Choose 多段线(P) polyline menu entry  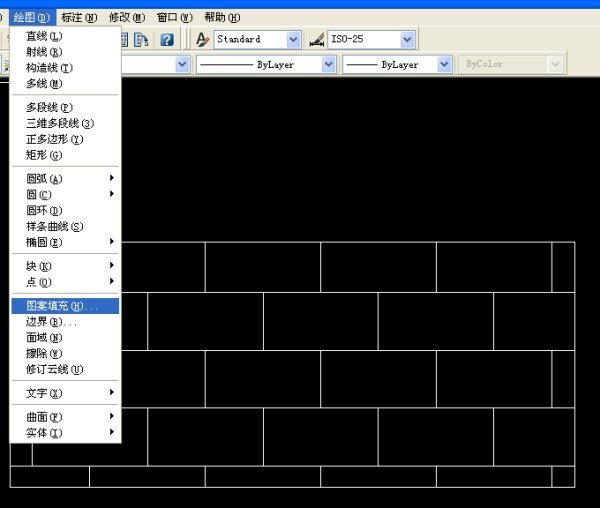point(48,107)
